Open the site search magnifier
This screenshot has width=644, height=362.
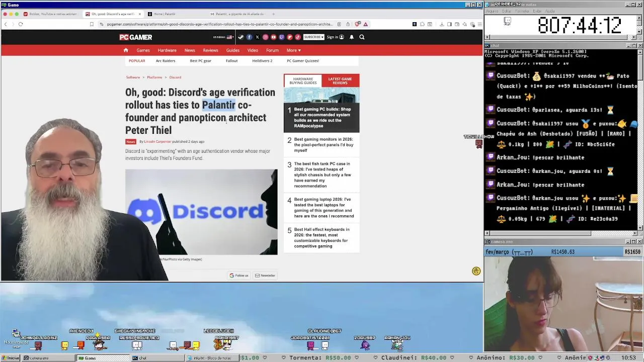click(362, 37)
